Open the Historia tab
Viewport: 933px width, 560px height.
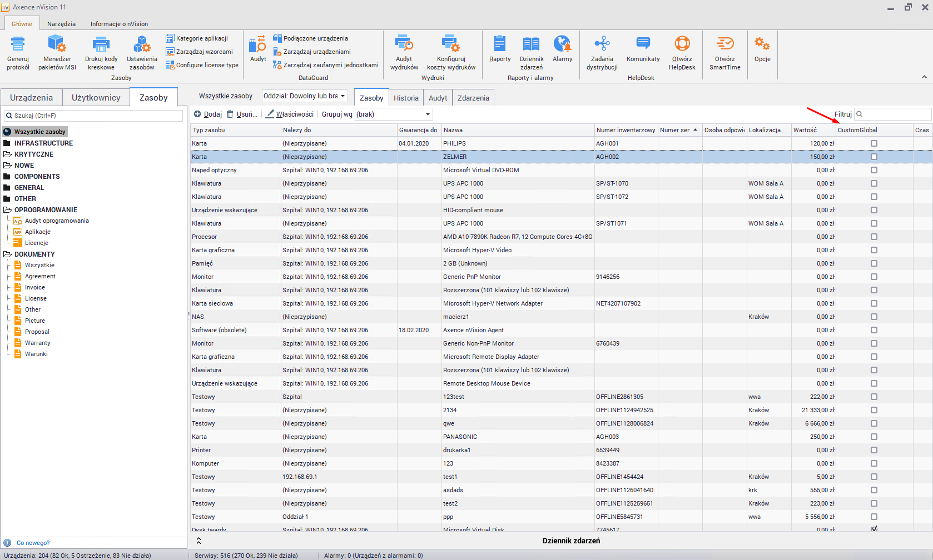tap(406, 98)
